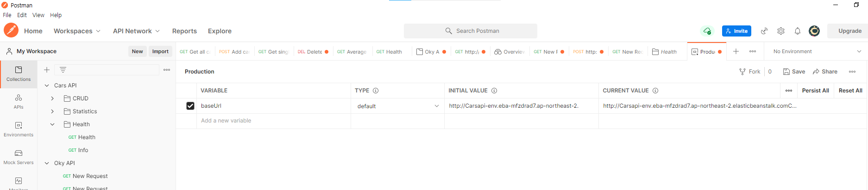
Task: Open the collections options ellipsis menu
Action: [x=167, y=70]
